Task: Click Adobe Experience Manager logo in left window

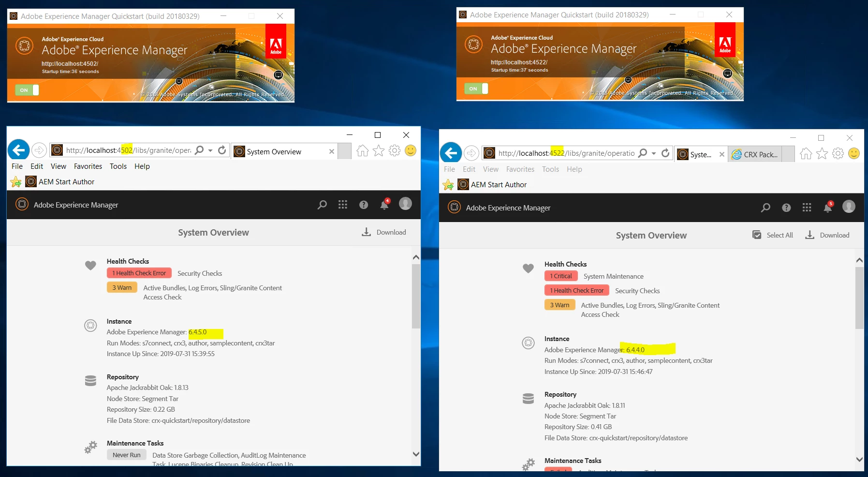Action: (x=22, y=205)
